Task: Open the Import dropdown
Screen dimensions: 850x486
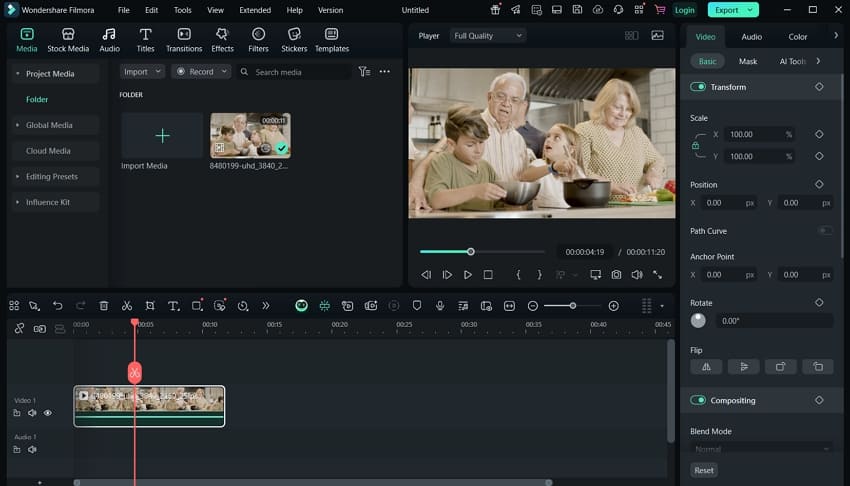Action: pyautogui.click(x=142, y=72)
